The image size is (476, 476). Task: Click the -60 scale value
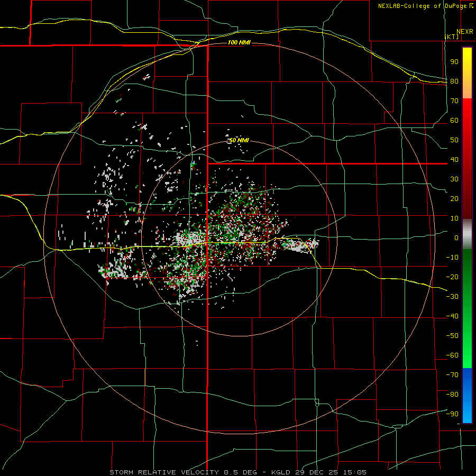pos(452,355)
